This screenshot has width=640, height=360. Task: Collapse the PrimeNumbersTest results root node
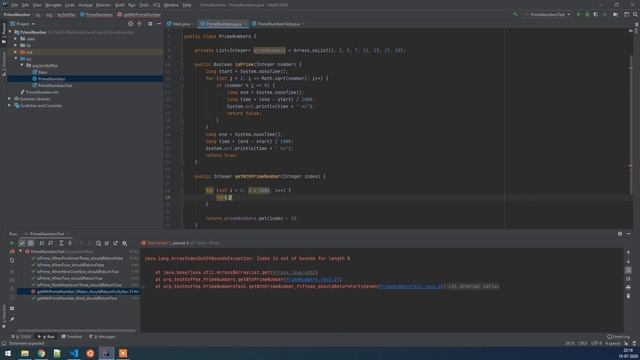pyautogui.click(x=21, y=251)
